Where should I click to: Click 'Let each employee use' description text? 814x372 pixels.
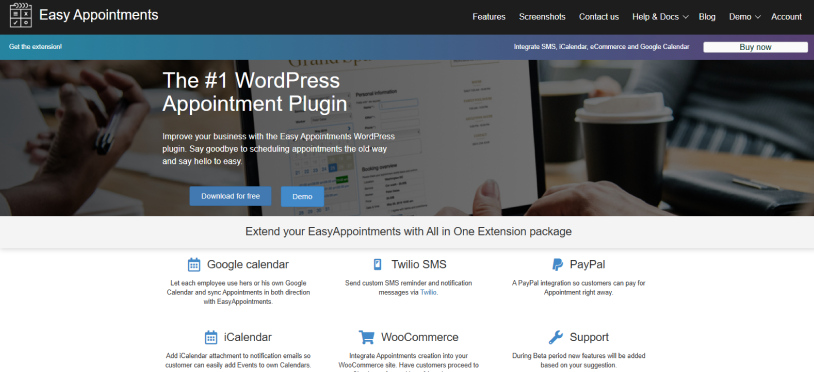(x=238, y=293)
